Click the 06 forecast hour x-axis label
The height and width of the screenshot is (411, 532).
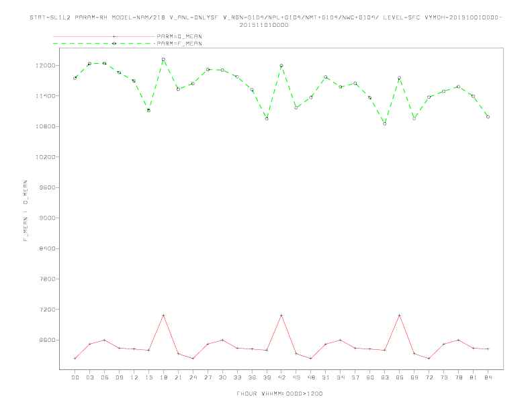pos(105,377)
